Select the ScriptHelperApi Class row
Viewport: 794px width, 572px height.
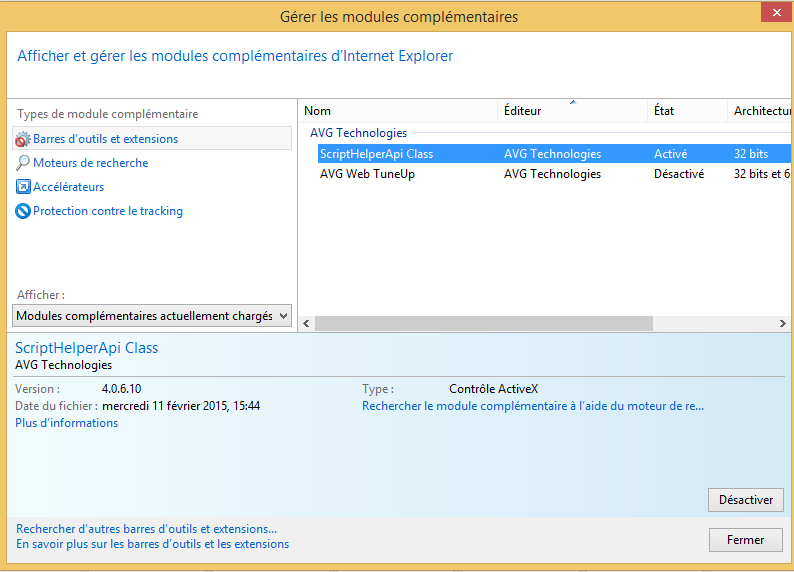point(554,153)
